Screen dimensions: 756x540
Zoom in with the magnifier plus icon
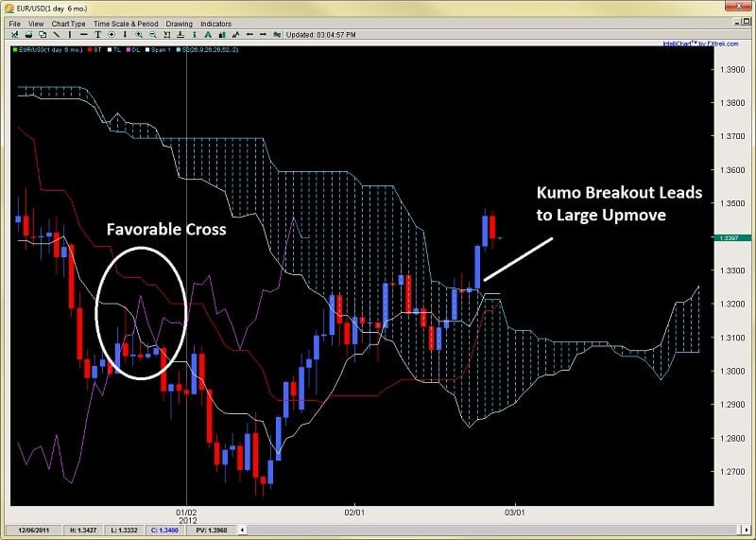coord(139,35)
